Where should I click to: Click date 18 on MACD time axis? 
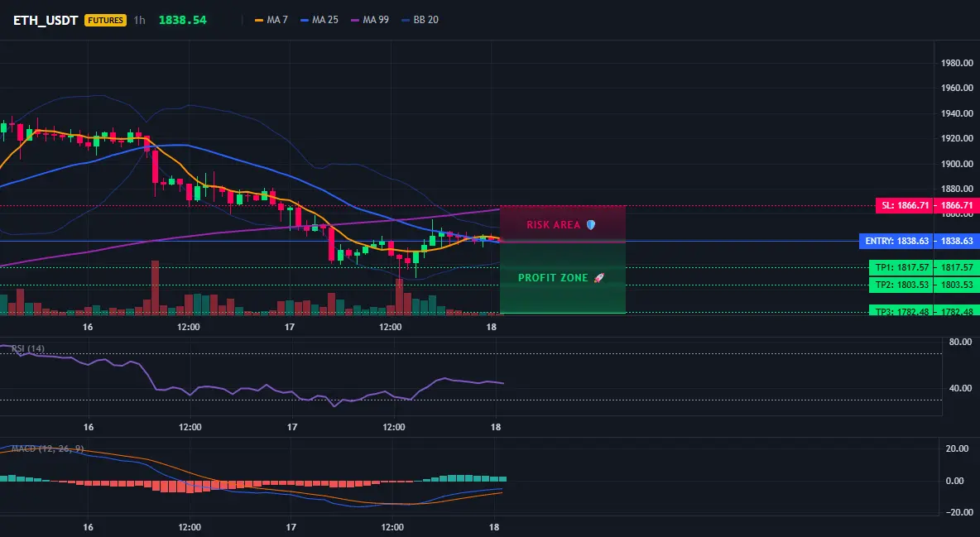(x=494, y=527)
